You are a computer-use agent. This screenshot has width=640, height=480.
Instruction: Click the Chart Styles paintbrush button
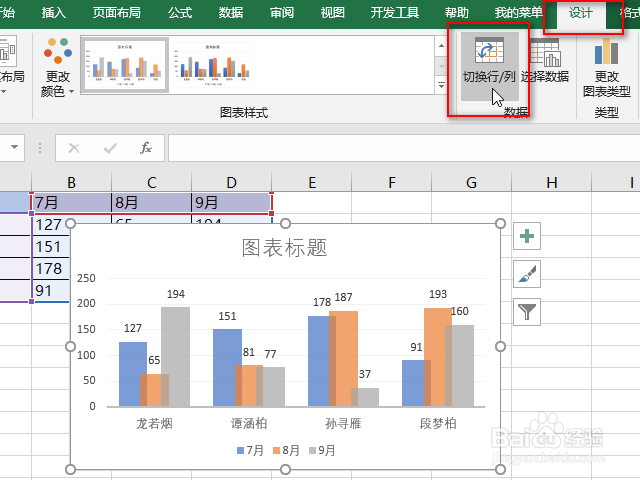click(527, 274)
